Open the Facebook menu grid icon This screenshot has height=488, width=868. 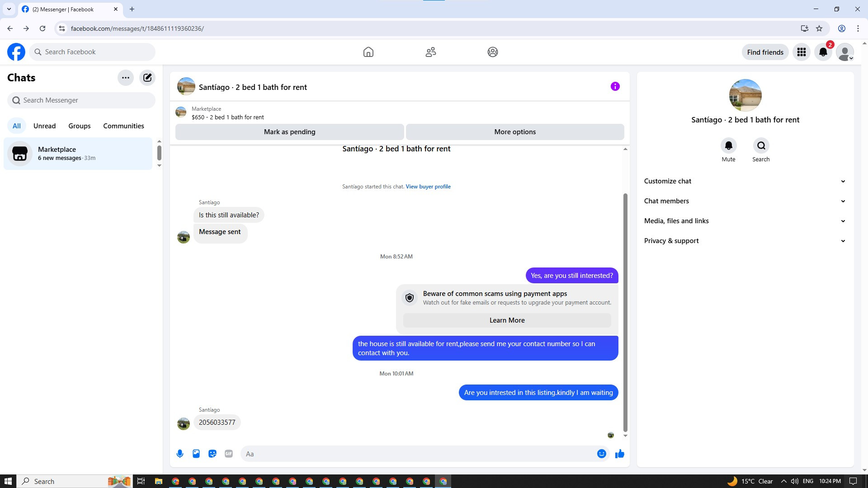point(802,52)
